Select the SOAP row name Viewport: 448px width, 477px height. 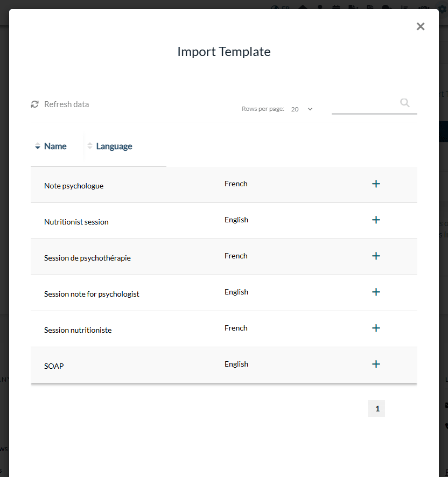point(54,366)
